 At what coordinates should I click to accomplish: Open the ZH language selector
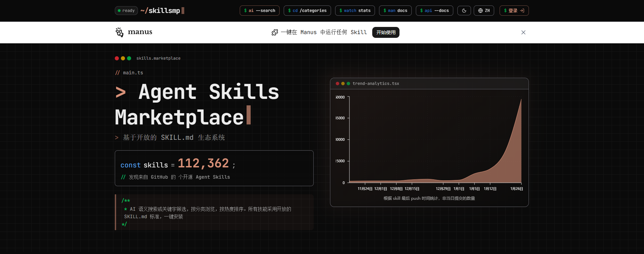(484, 11)
